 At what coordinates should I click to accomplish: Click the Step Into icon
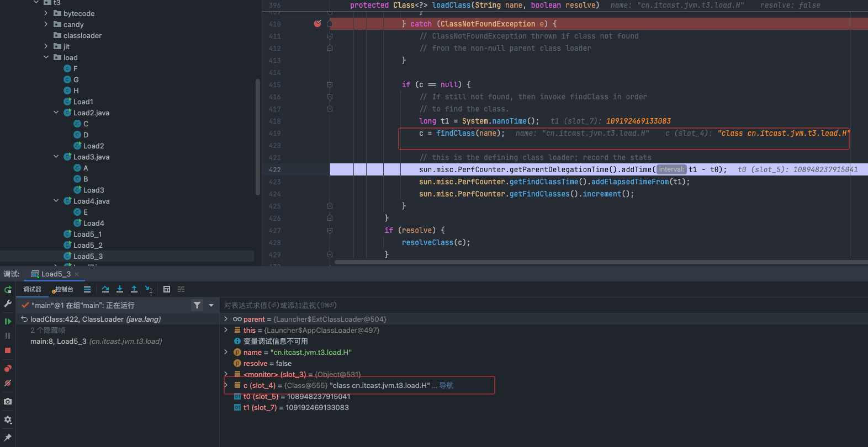[120, 289]
